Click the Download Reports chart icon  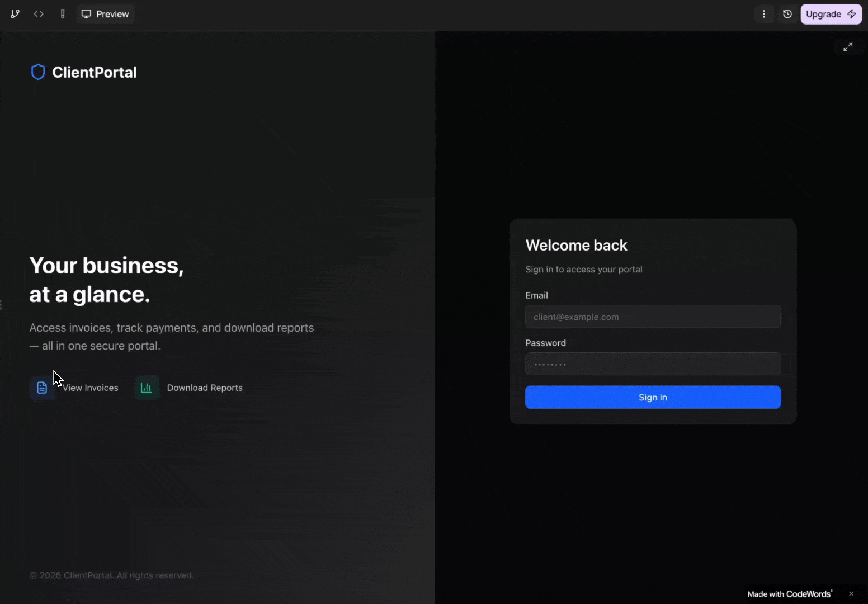(147, 388)
